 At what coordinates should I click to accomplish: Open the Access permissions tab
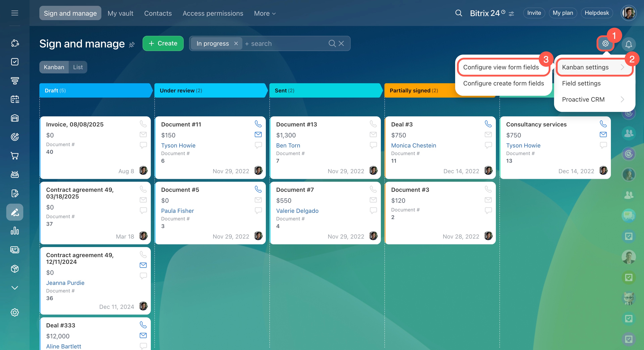click(x=213, y=13)
